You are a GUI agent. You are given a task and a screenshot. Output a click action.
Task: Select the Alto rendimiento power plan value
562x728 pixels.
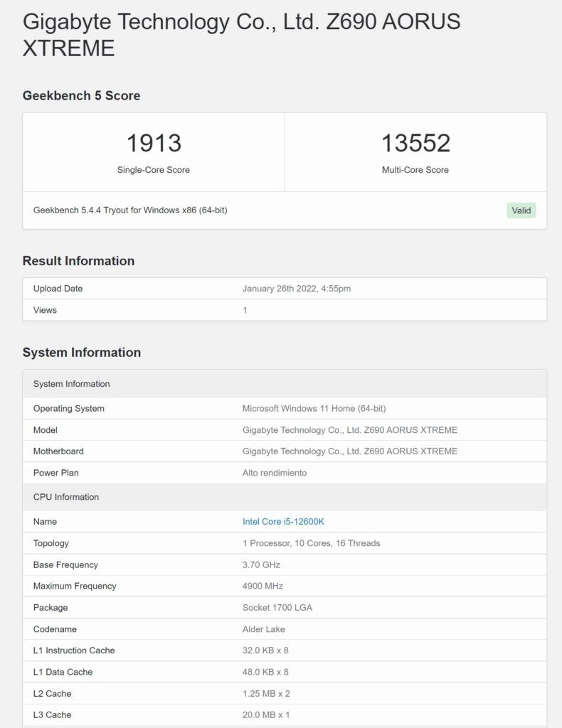pyautogui.click(x=275, y=473)
